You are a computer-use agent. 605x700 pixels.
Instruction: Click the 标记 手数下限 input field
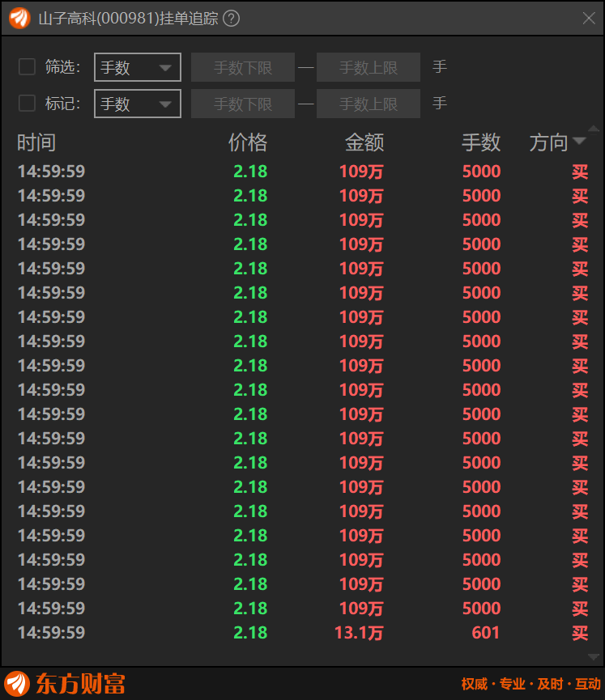point(243,104)
